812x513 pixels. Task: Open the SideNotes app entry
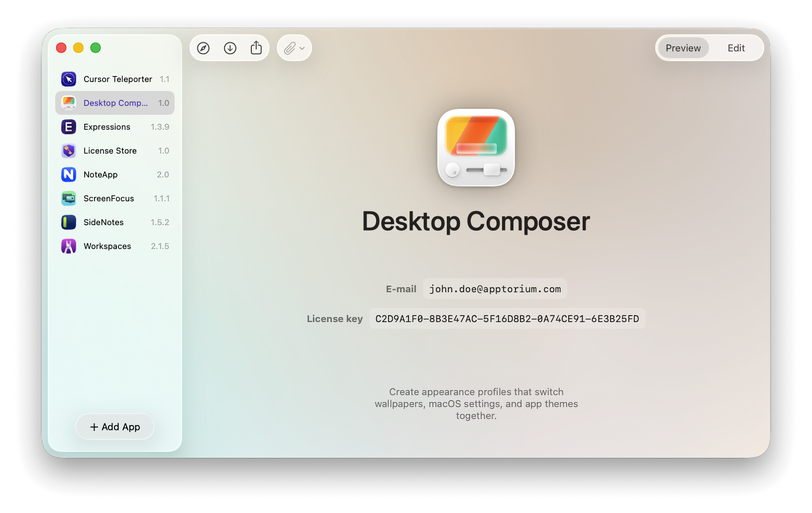click(x=103, y=222)
